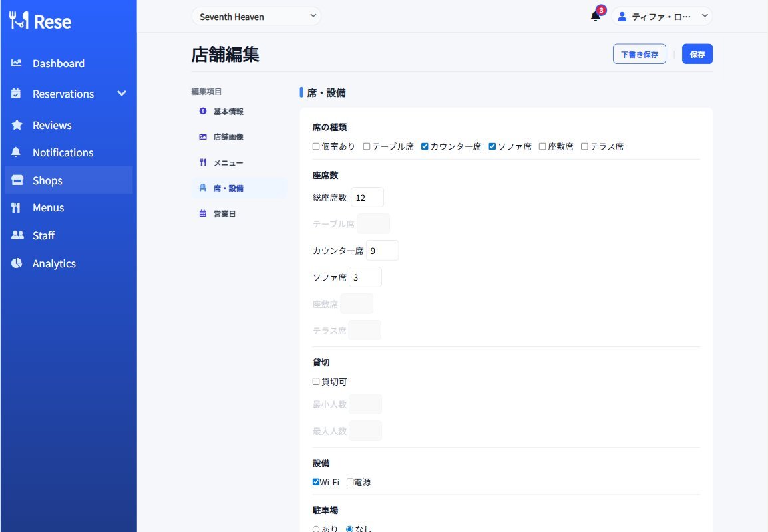Toggle the 貸切可 checkbox

[x=316, y=382]
